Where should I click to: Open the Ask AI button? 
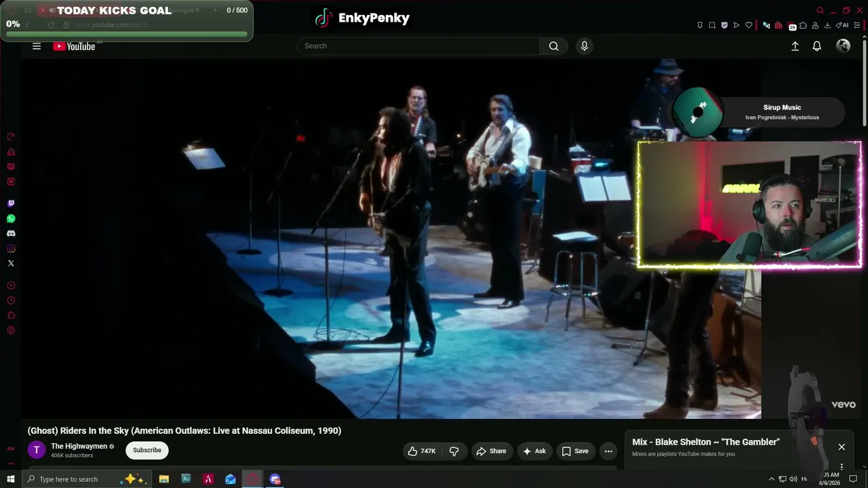534,451
